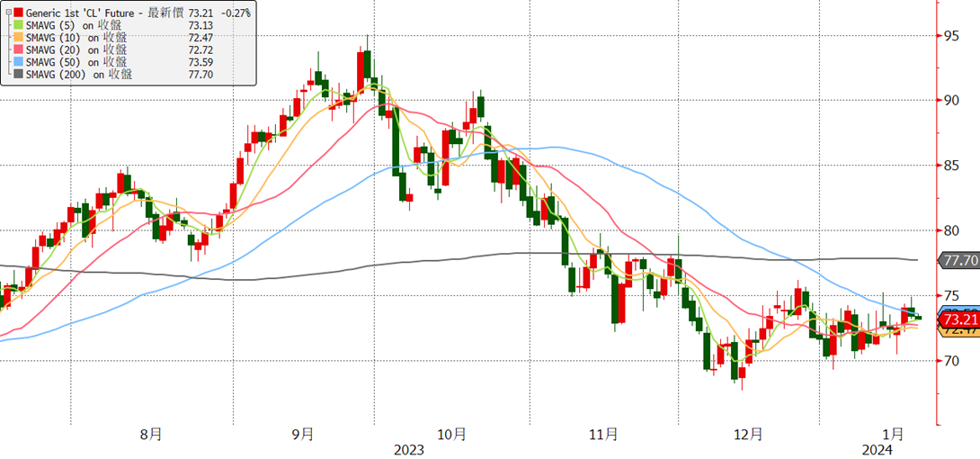Viewport: 980px width, 459px height.
Task: Click the green SMAVG (5) color swatch
Action: click(17, 25)
